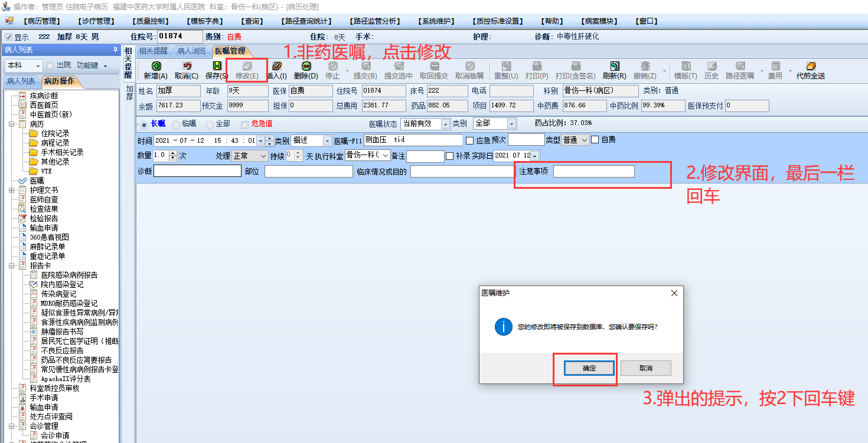
Task: Close the 医嘱维护 dialog
Action: click(674, 293)
